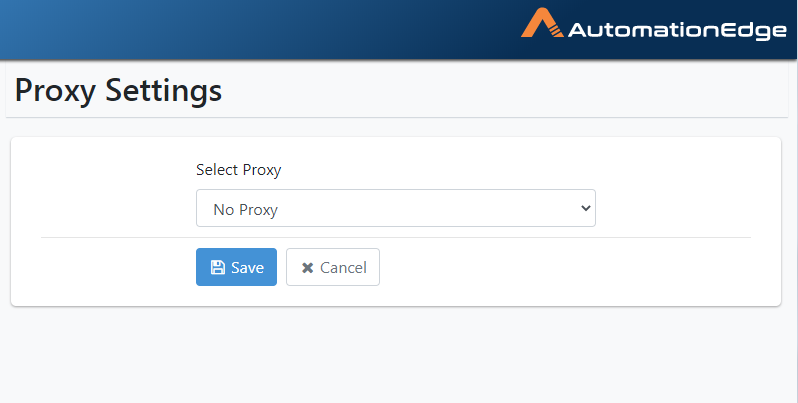Click the title bar beside Proxy Settings heading

pyautogui.click(x=504, y=90)
